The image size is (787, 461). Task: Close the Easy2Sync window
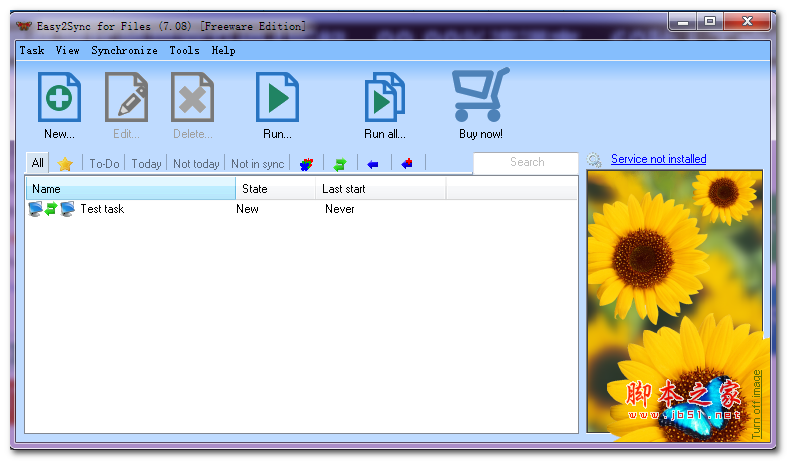coord(747,22)
